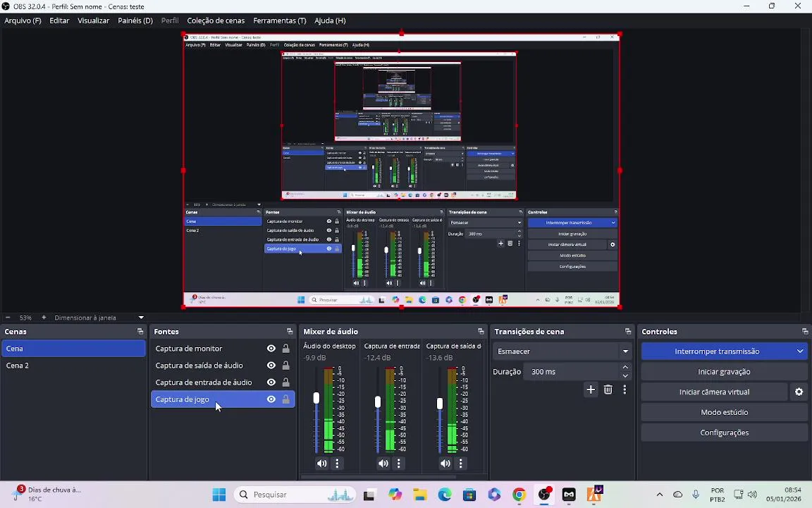Click the OBS Studio taskbar icon
Image resolution: width=812 pixels, height=508 pixels.
click(544, 495)
